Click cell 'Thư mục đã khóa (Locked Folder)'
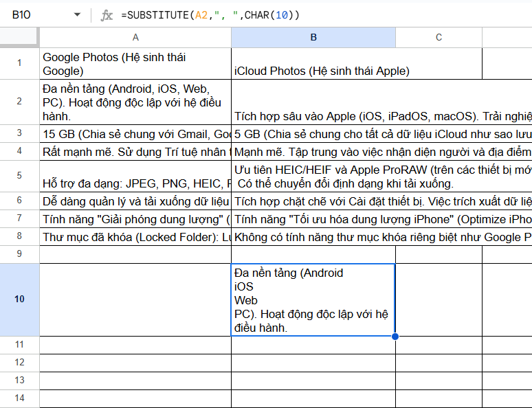This screenshot has width=532, height=408. point(135,237)
